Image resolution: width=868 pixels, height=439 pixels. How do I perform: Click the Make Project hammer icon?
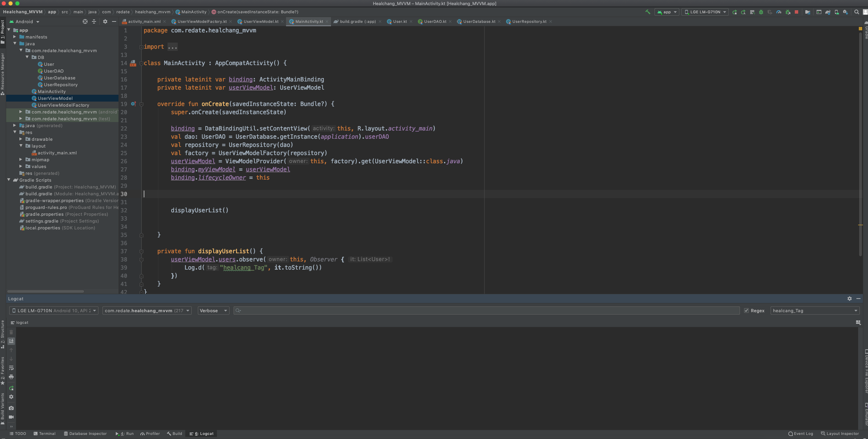[x=648, y=12]
